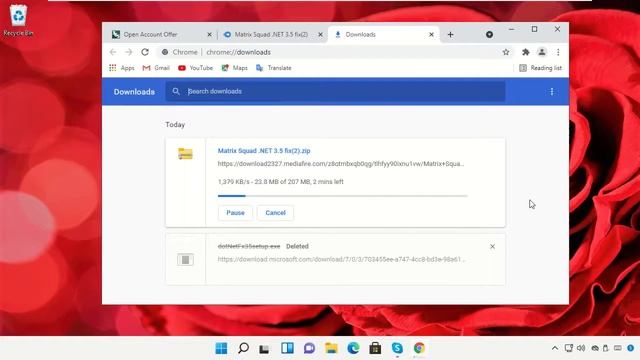Launch Microsoft Edge from the taskbar
Image resolution: width=640 pixels, height=360 pixels.
[x=353, y=348]
